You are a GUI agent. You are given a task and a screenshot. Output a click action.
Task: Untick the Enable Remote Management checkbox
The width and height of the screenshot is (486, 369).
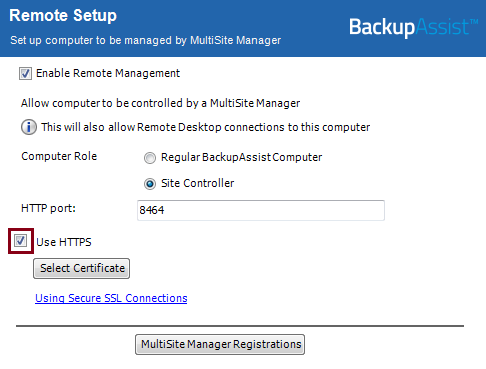(x=25, y=73)
